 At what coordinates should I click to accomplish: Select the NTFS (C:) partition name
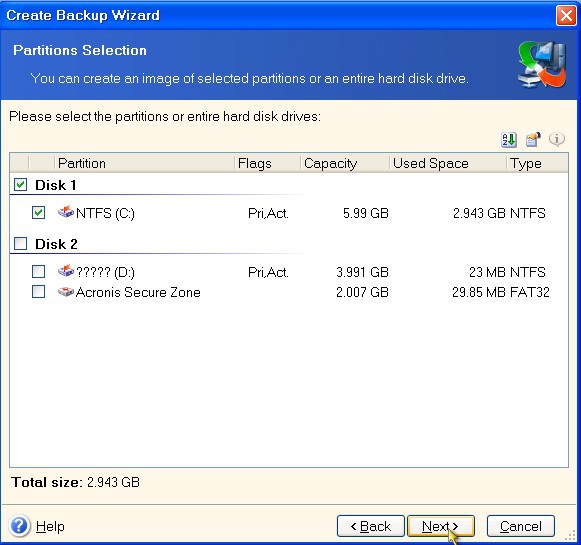(105, 213)
